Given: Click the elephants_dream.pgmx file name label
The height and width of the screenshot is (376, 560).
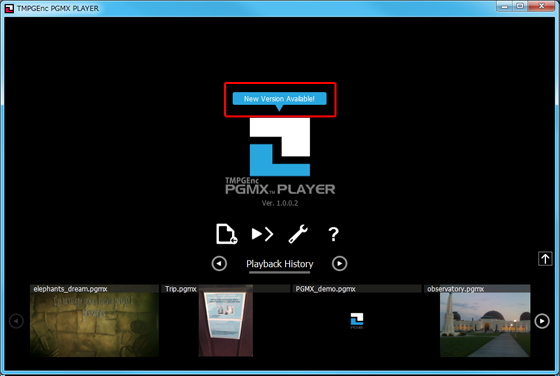Looking at the screenshot, I should [x=70, y=289].
